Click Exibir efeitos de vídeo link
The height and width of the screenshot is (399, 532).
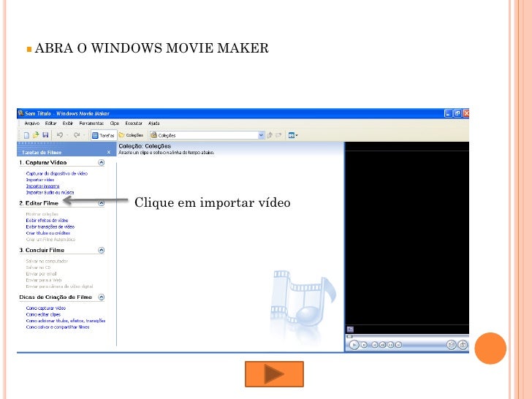click(x=47, y=220)
